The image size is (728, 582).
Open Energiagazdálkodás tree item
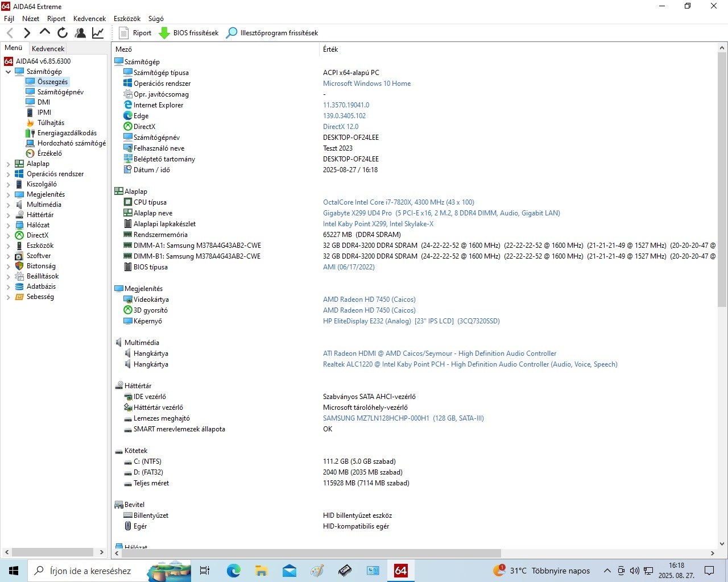(67, 133)
